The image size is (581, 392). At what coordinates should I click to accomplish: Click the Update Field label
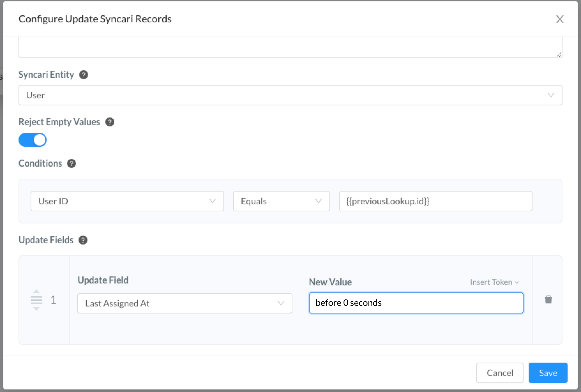point(103,280)
